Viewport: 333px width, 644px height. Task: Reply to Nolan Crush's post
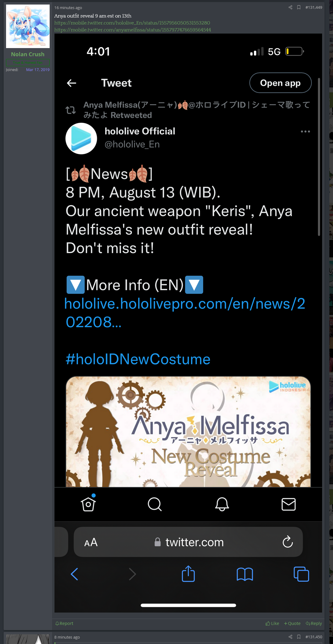314,623
